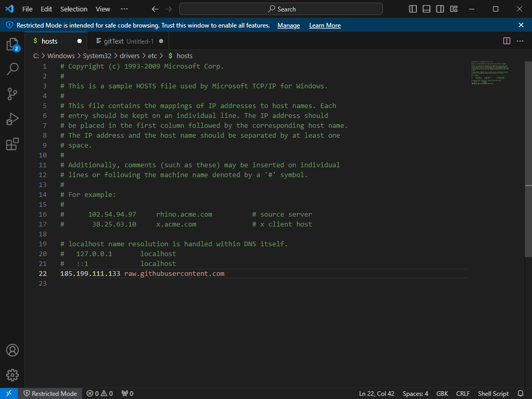Open the Run and Debug view
The image size is (532, 399).
[12, 119]
